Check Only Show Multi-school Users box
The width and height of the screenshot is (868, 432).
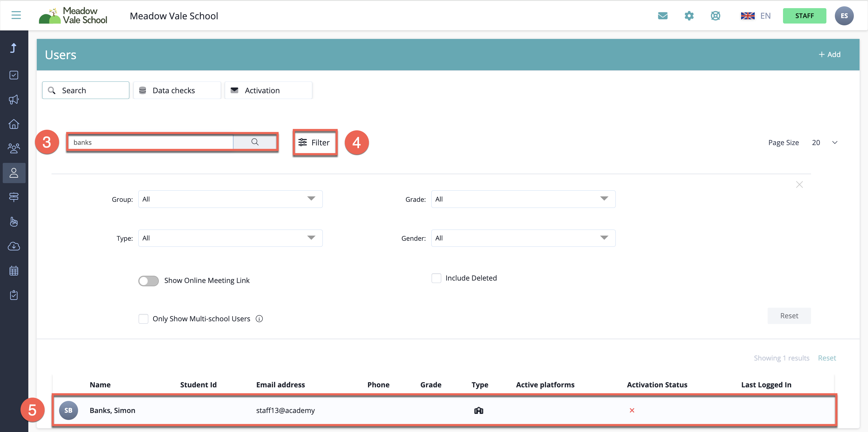click(143, 319)
